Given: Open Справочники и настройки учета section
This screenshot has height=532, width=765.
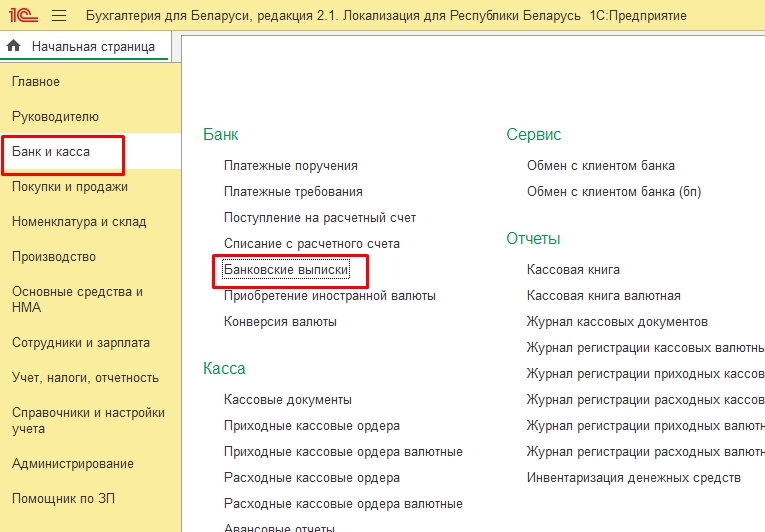Looking at the screenshot, I should pos(88,420).
